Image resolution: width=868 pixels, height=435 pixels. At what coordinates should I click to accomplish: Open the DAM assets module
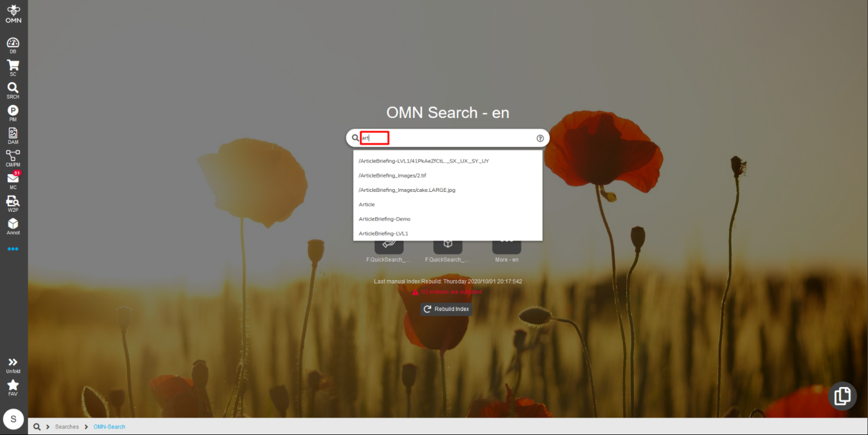[x=13, y=136]
